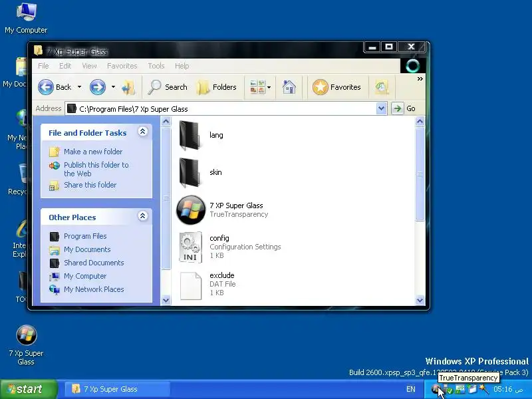Open Favorites from the toolbar
The width and height of the screenshot is (532, 399).
click(336, 87)
